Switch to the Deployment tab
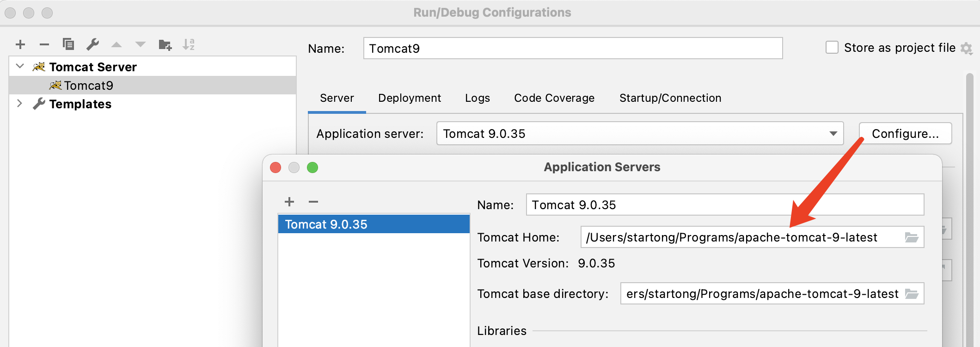 tap(410, 98)
